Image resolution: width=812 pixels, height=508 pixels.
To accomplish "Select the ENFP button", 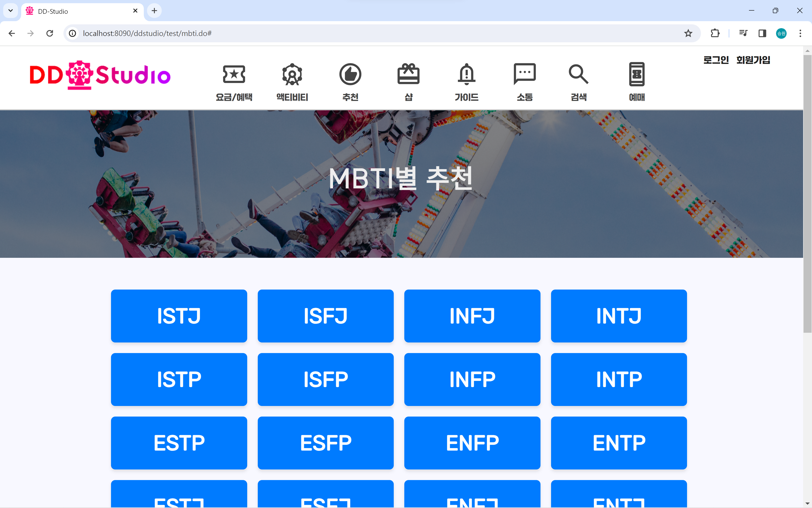I will pos(472,443).
